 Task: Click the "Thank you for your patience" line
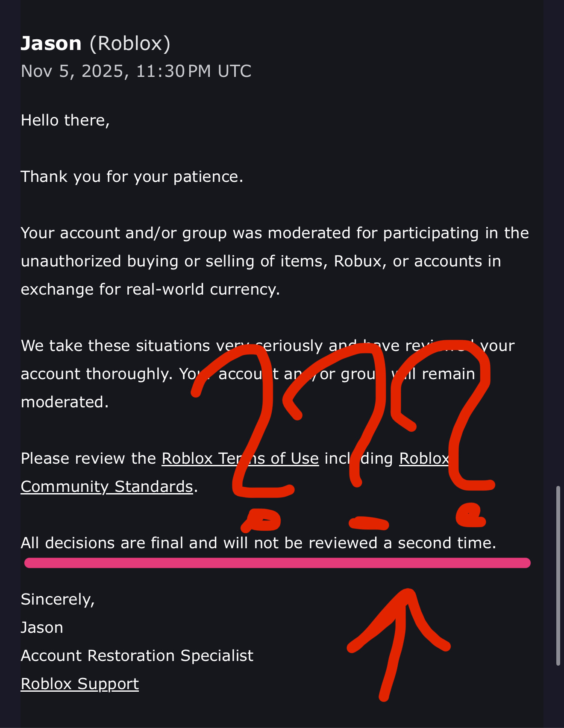(132, 177)
